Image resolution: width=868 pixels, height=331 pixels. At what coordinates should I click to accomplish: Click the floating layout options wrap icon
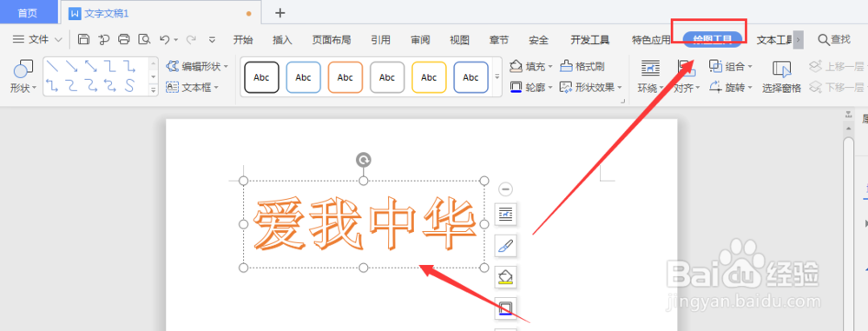pyautogui.click(x=505, y=214)
